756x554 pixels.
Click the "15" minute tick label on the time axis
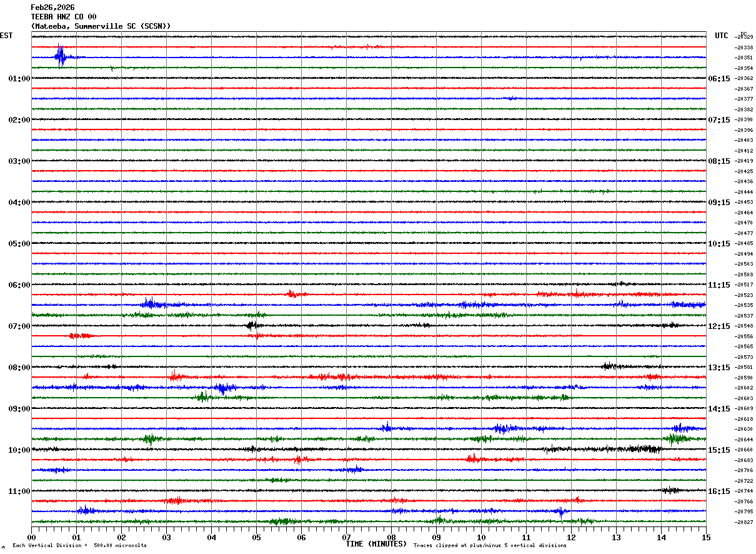click(706, 537)
